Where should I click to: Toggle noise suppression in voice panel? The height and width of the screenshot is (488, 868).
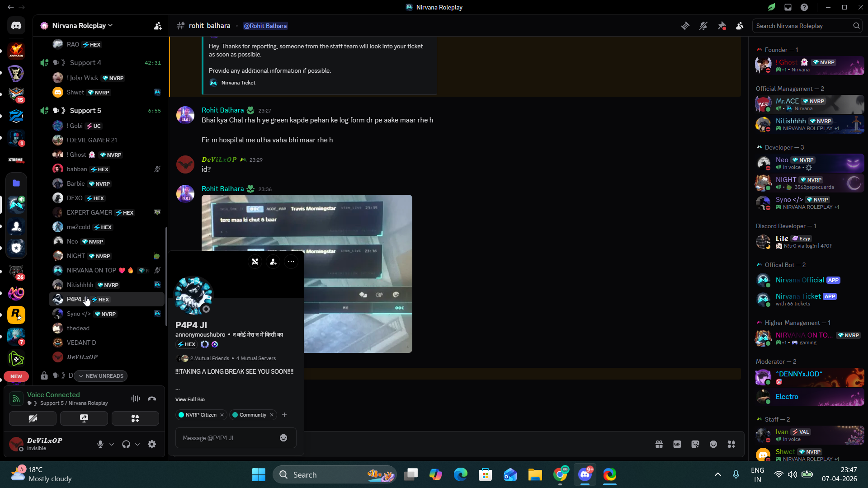(x=136, y=399)
